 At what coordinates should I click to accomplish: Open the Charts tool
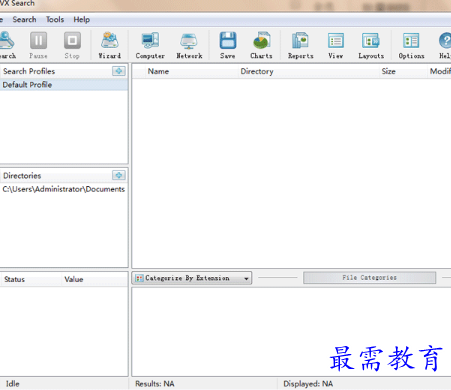[261, 45]
